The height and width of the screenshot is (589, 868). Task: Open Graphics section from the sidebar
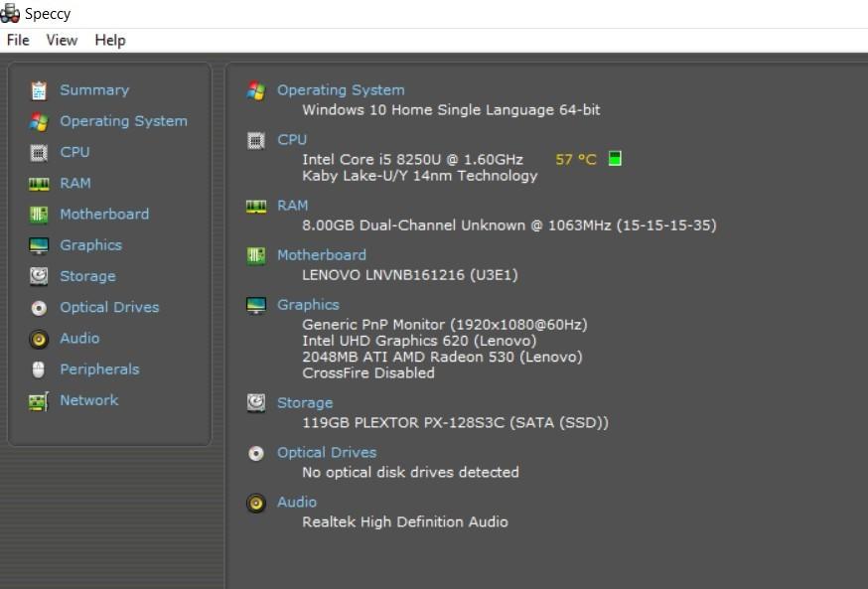click(x=90, y=245)
